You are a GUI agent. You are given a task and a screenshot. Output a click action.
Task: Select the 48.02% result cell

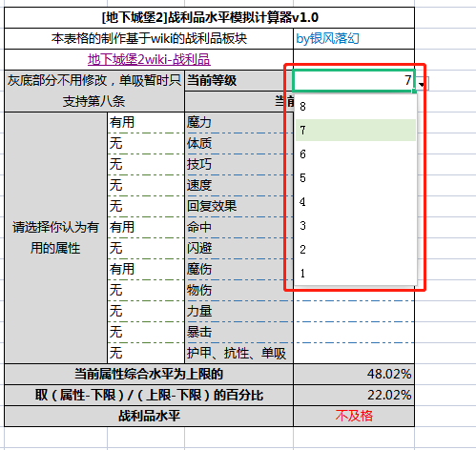click(354, 374)
